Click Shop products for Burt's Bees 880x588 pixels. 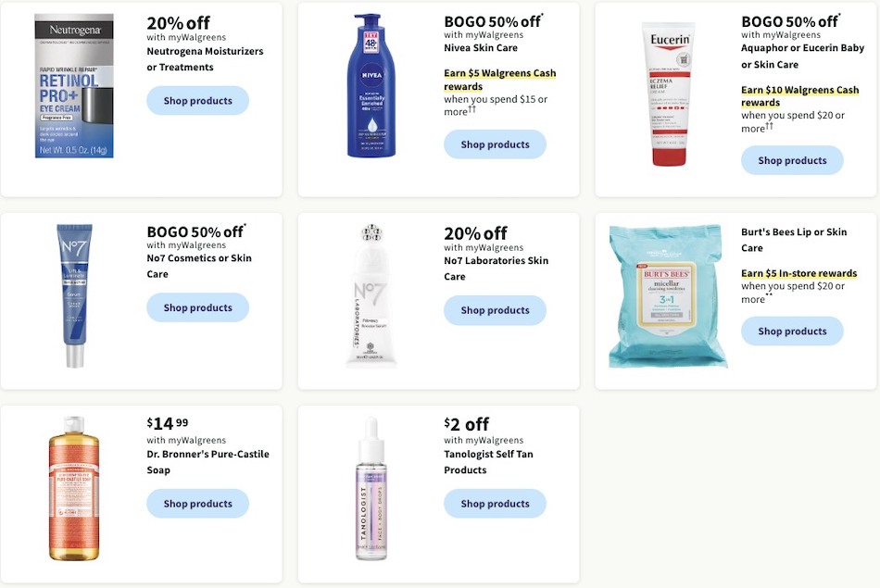(x=792, y=331)
